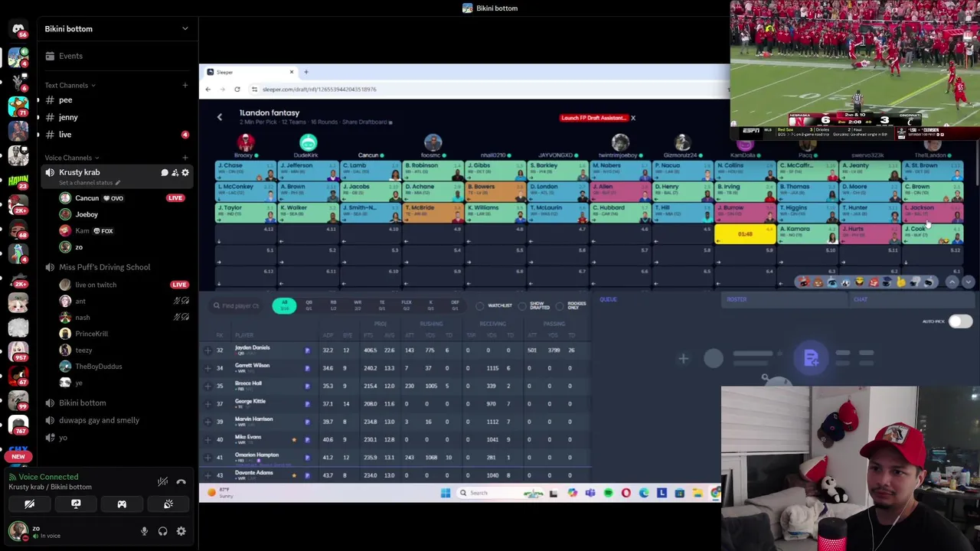This screenshot has height=551, width=980.
Task: Mute microphone in Discord user panel
Action: coord(144,531)
